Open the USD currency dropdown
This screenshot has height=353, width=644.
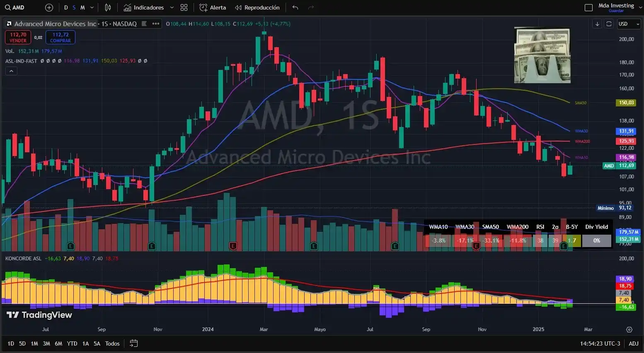coord(629,24)
